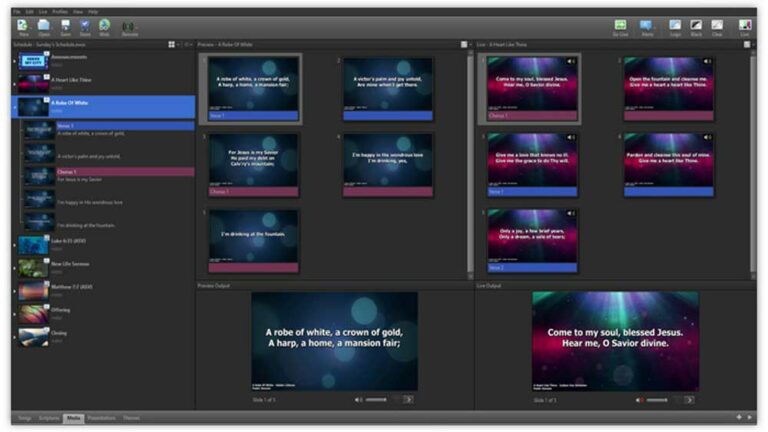Click the Preview Output next-slide arrow
768x432 pixels.
tap(408, 400)
